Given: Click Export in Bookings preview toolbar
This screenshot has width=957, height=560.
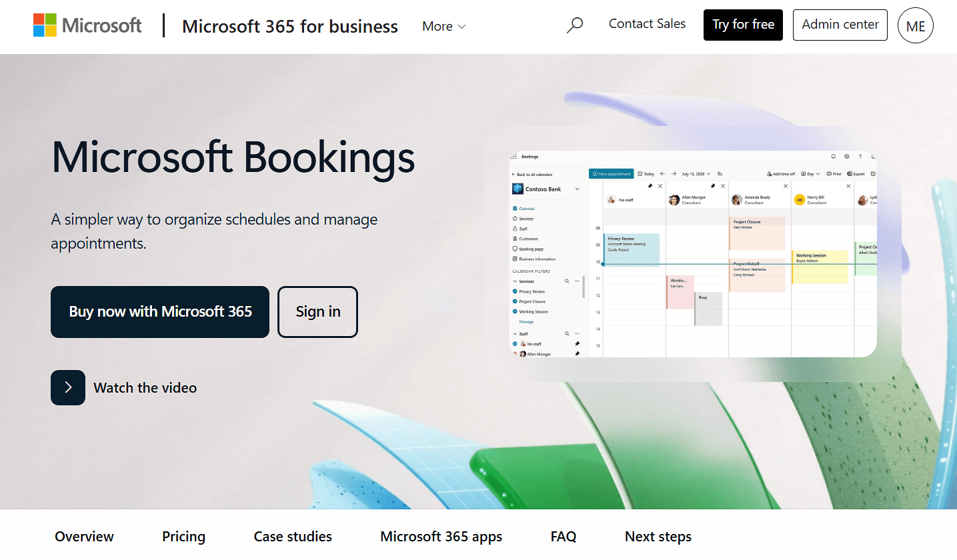Looking at the screenshot, I should point(856,174).
